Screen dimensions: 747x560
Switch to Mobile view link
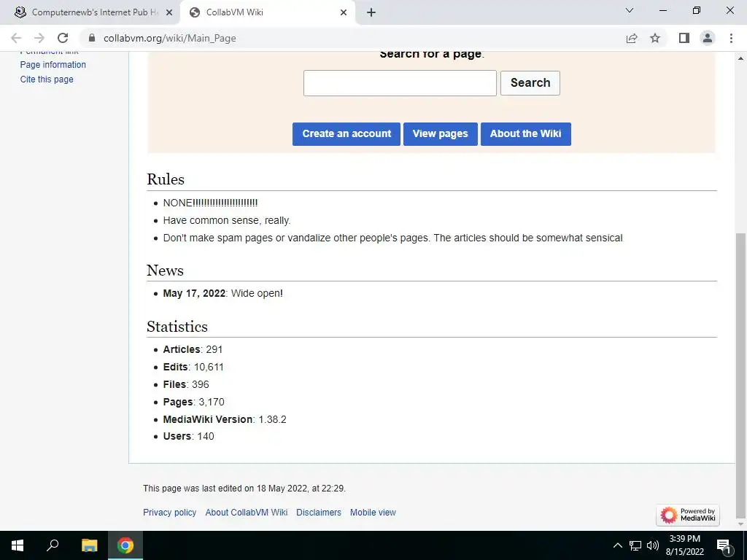pos(373,513)
